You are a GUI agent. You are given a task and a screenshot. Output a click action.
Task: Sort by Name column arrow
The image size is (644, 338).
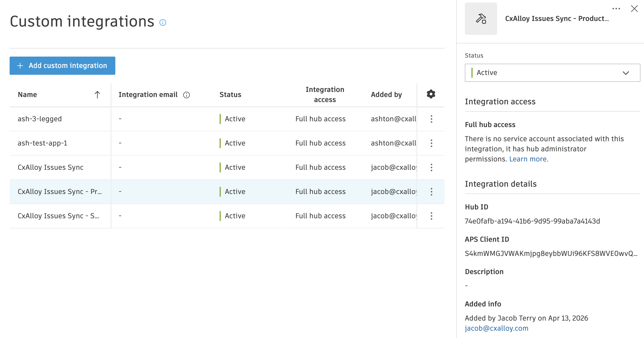click(x=97, y=95)
